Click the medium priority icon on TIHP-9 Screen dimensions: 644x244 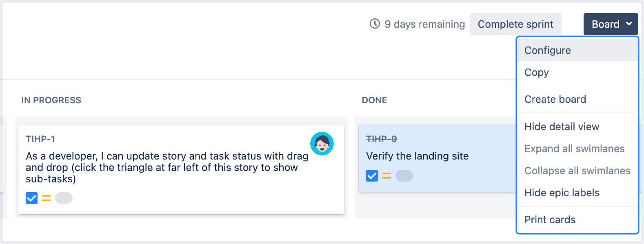tap(386, 176)
